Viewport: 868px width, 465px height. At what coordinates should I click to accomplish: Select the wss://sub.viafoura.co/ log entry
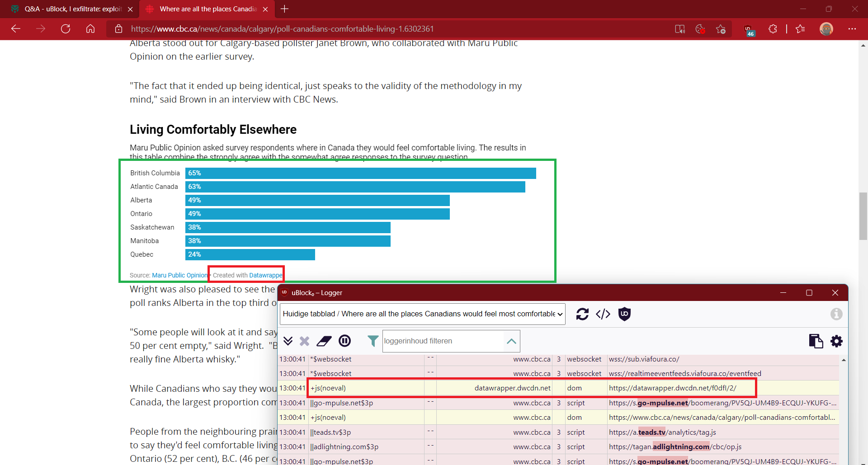point(558,359)
